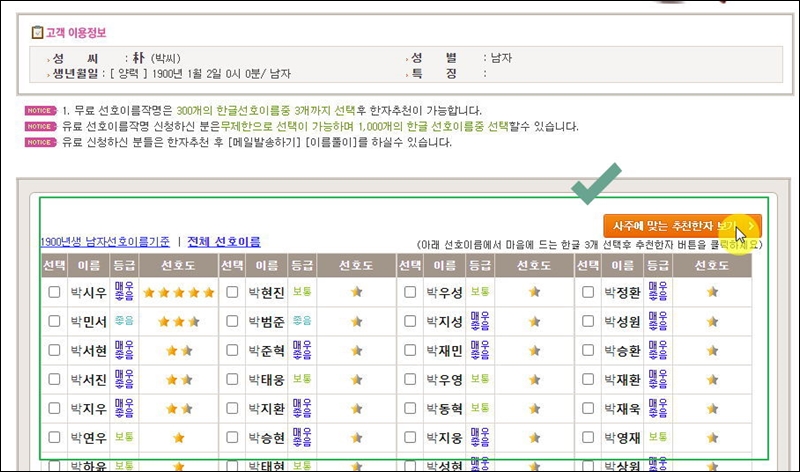The height and width of the screenshot is (472, 800).
Task: Select the checkbox beside 박승환
Action: point(588,350)
